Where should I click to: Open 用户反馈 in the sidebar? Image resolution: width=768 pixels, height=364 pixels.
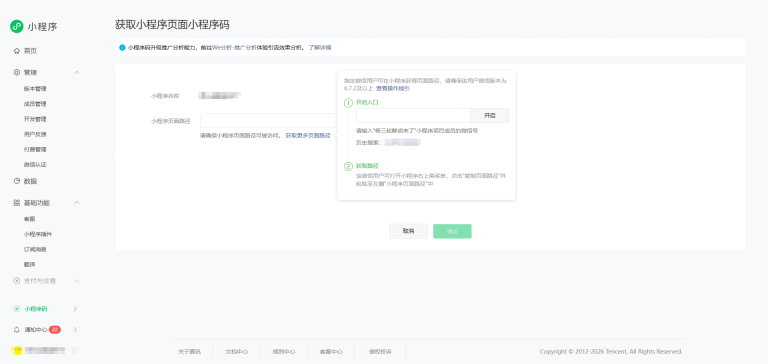pos(35,134)
